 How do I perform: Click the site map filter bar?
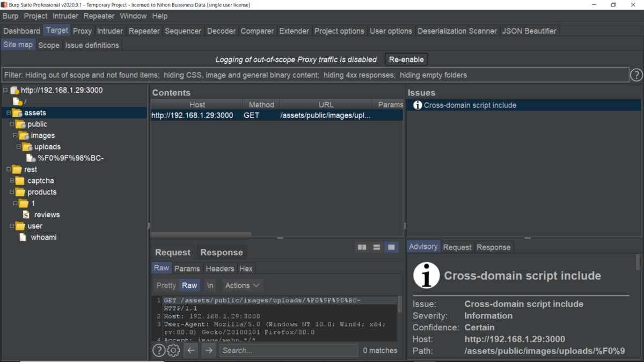[315, 75]
